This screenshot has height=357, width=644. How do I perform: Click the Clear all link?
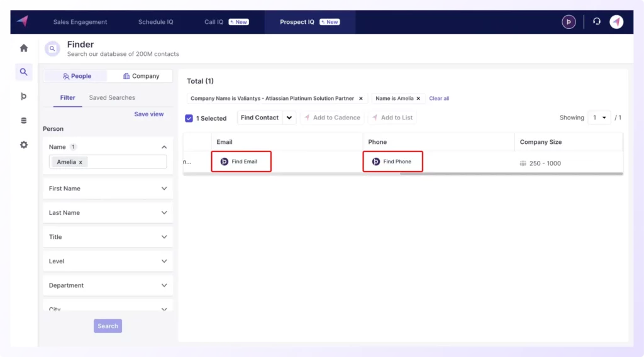point(439,99)
